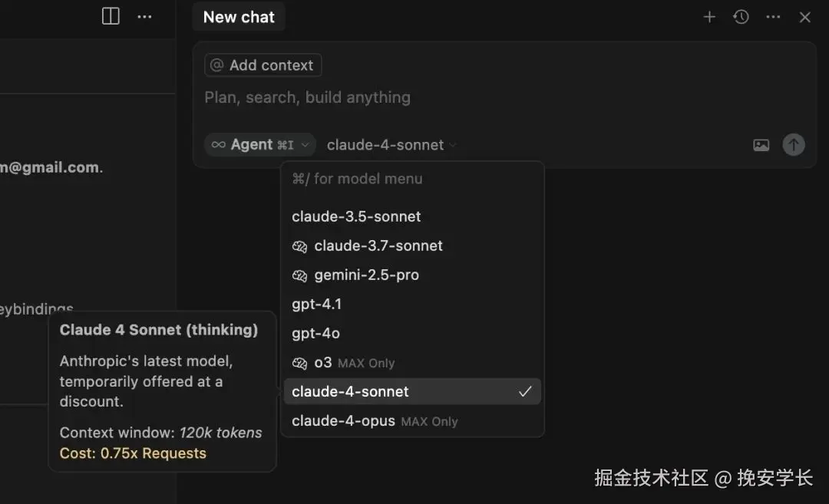Expand the Agent mode dropdown
829x504 pixels.
pyautogui.click(x=259, y=145)
